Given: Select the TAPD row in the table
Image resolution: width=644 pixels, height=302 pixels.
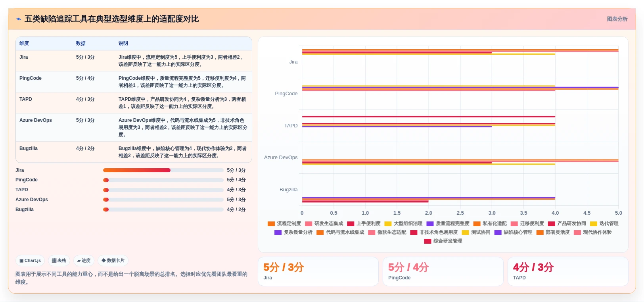Looking at the screenshot, I should [x=134, y=103].
